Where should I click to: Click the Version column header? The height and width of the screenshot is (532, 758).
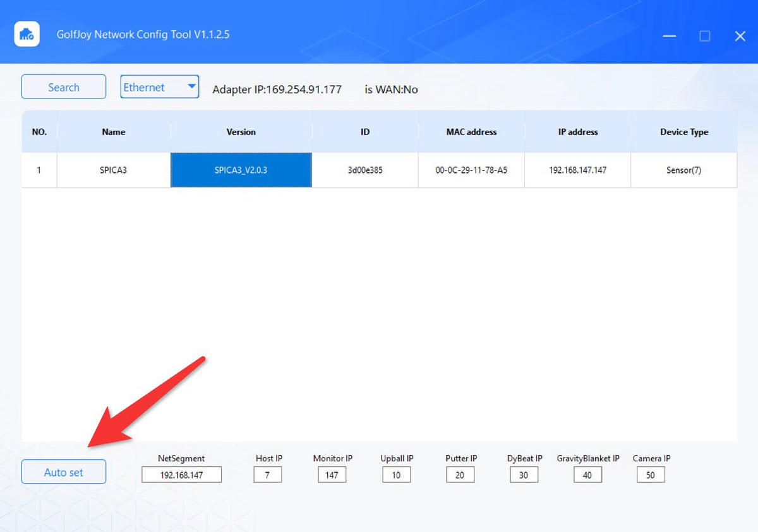[x=241, y=132]
